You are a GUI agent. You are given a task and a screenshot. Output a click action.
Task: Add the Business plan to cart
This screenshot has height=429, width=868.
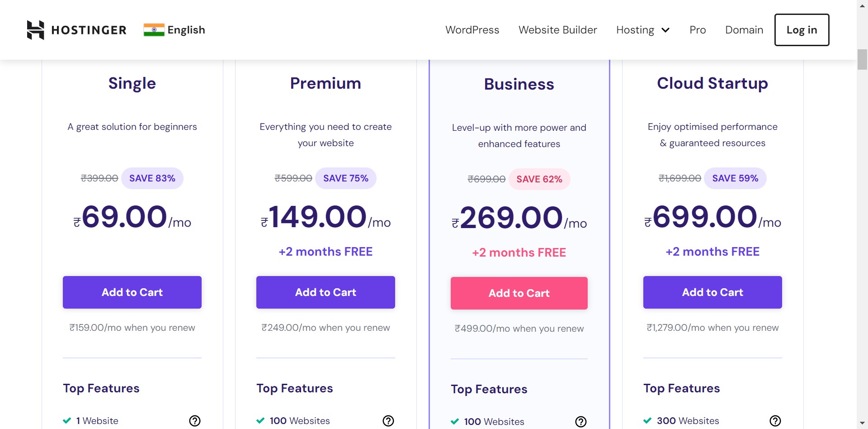(x=519, y=293)
